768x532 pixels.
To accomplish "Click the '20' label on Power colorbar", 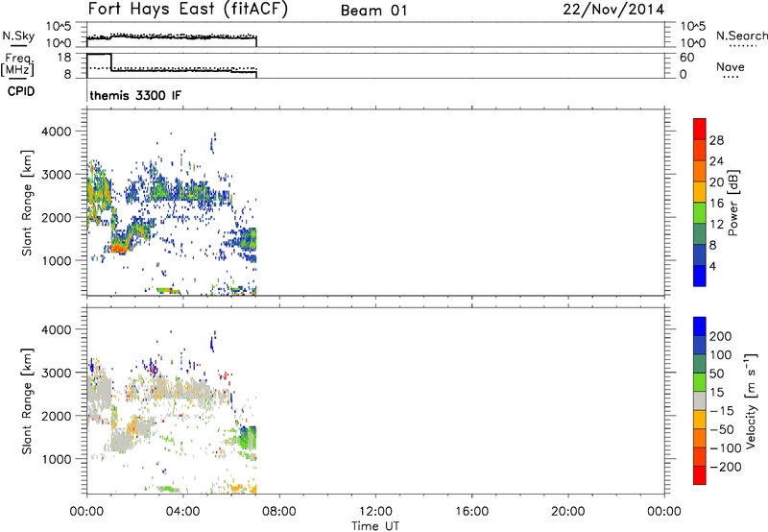I will 716,182.
